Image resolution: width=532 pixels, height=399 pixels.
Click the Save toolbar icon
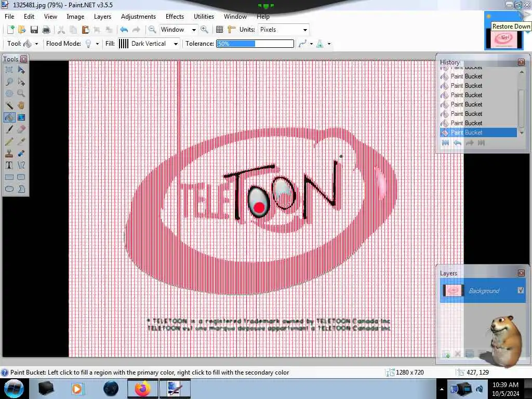tap(34, 30)
